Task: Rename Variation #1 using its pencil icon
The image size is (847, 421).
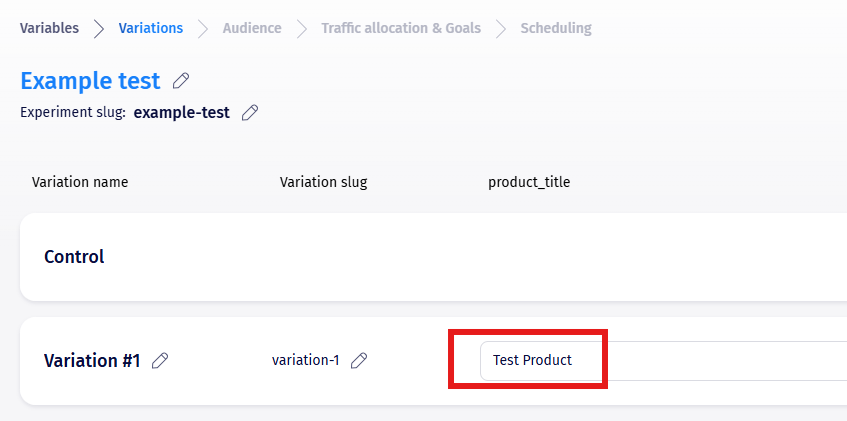Action: click(x=160, y=361)
